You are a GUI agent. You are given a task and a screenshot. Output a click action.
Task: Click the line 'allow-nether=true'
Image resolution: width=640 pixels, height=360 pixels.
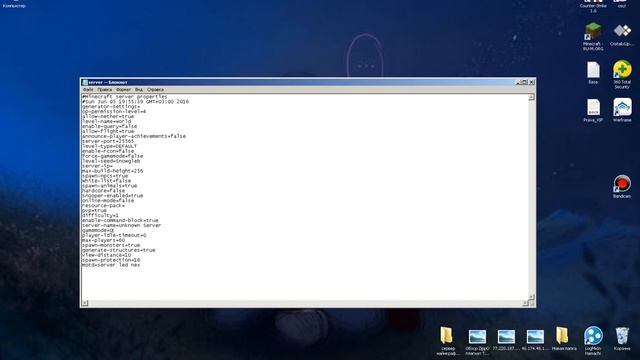(108, 116)
